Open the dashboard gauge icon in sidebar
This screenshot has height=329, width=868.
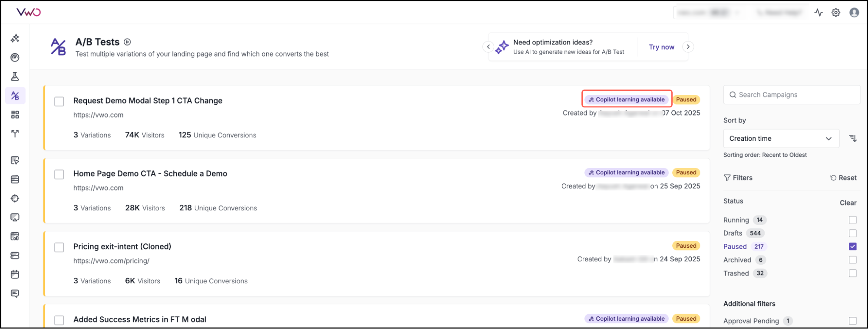[15, 57]
